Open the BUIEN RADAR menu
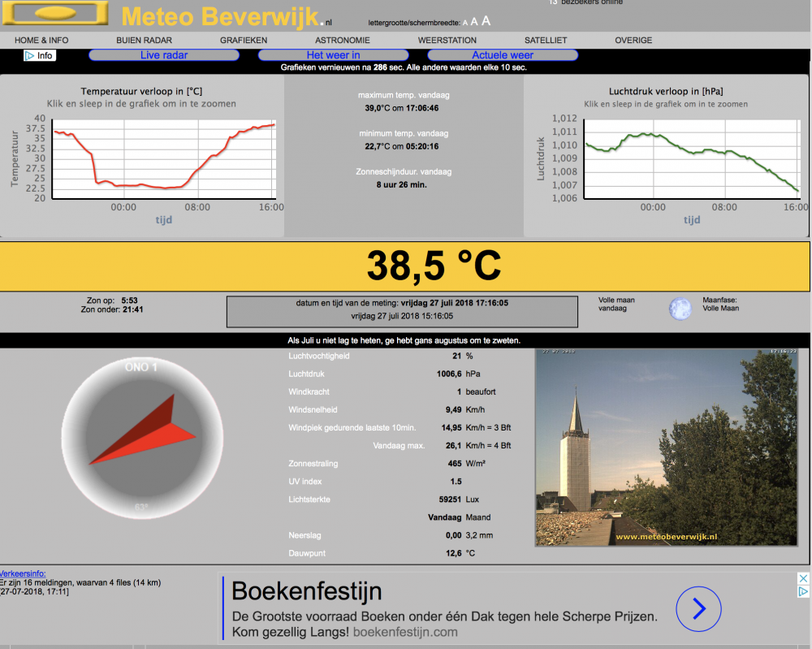The height and width of the screenshot is (649, 812). pyautogui.click(x=144, y=41)
